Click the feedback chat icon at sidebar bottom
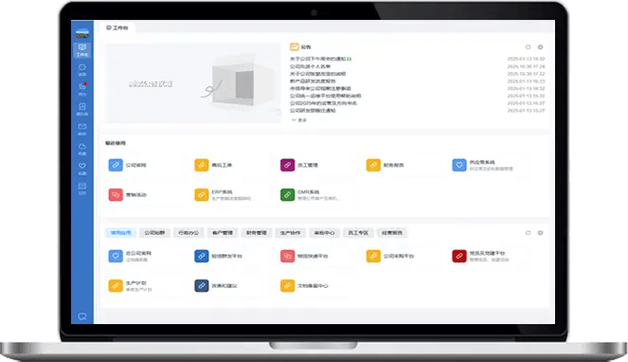Image resolution: width=628 pixels, height=362 pixels. 82,316
